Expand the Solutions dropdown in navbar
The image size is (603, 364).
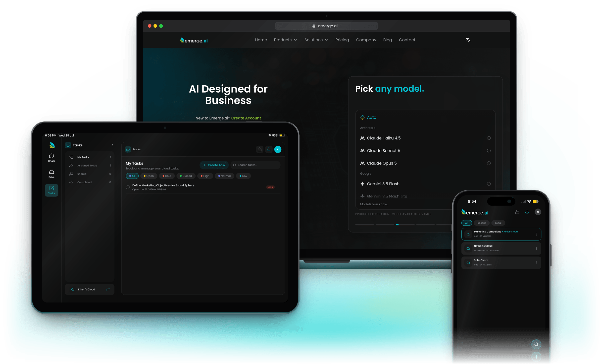click(316, 40)
